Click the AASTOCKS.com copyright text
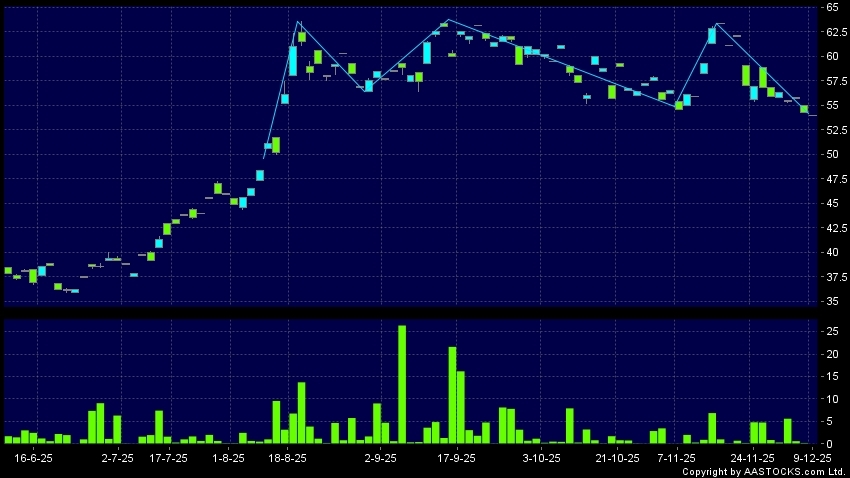 point(765,471)
